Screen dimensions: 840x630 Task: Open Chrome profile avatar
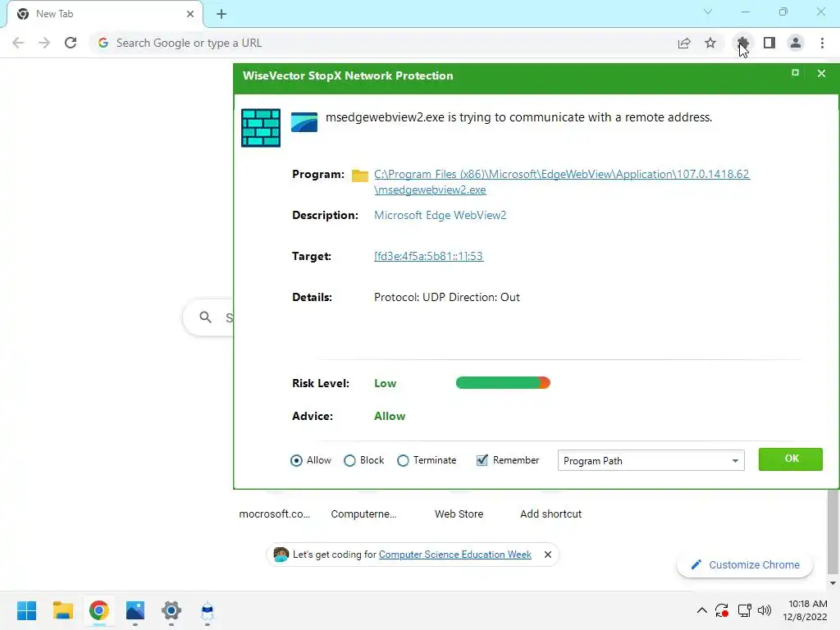(x=796, y=43)
